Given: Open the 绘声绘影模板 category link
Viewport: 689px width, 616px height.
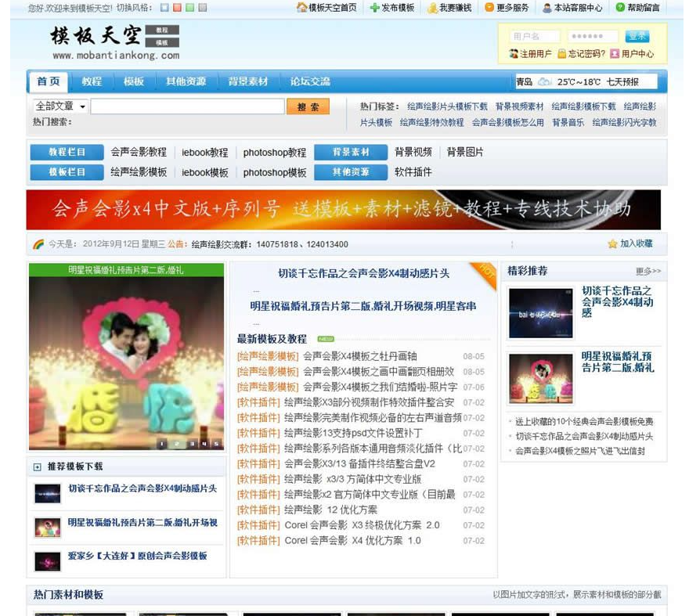Looking at the screenshot, I should (139, 172).
